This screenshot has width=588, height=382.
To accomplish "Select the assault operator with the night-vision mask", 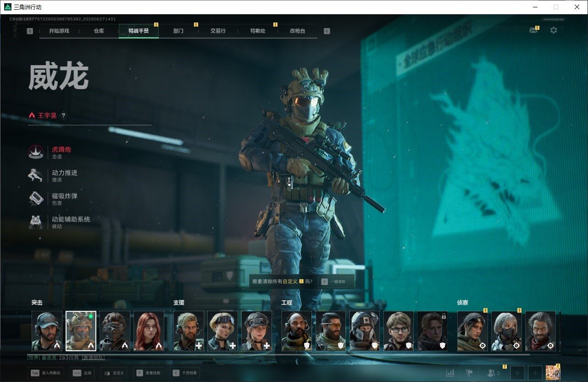I will (x=115, y=331).
